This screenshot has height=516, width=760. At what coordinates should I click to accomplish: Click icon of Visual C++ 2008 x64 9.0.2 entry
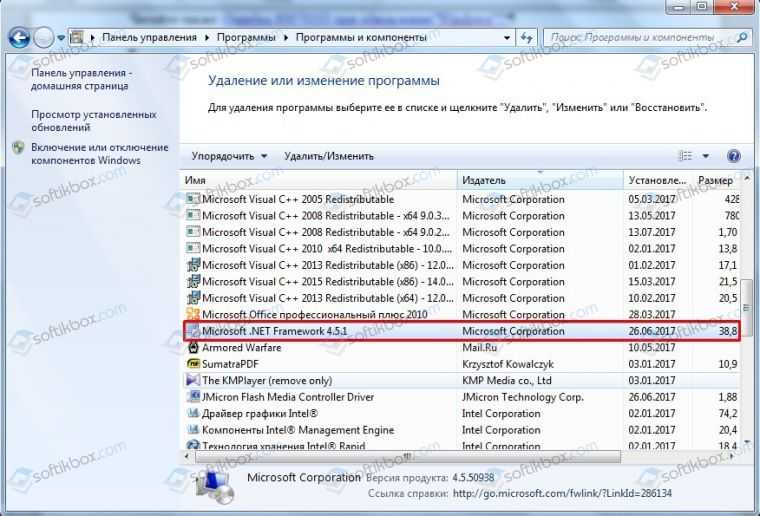point(193,232)
